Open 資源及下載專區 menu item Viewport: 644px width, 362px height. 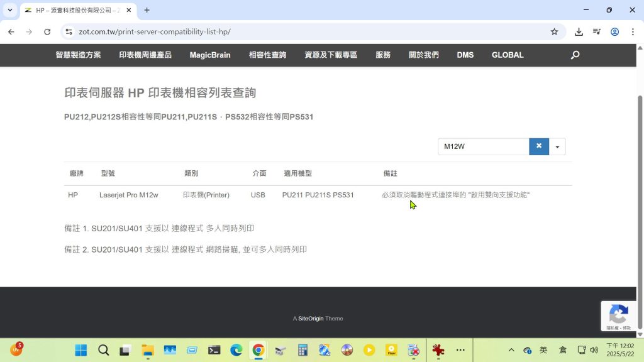331,55
